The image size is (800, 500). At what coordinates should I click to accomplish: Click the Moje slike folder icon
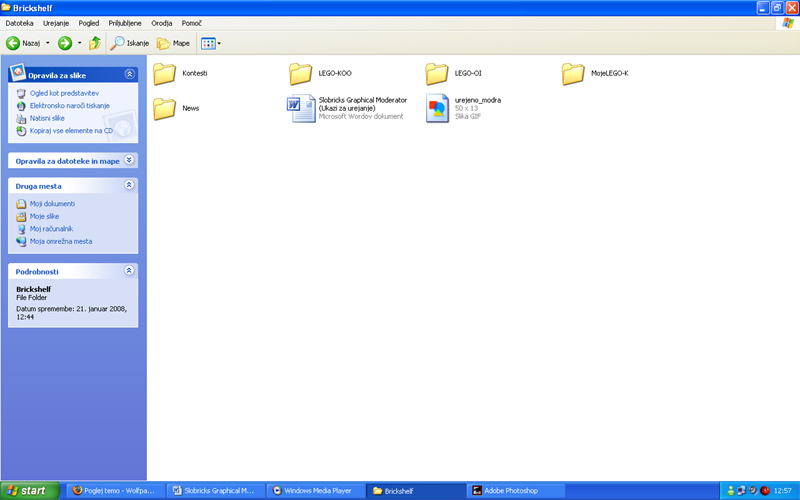tap(21, 217)
